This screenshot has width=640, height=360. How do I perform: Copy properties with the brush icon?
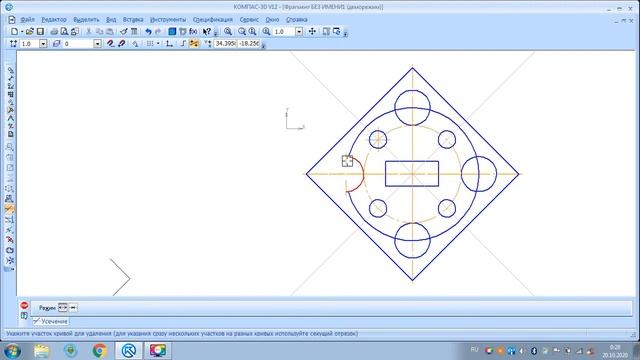tap(124, 31)
